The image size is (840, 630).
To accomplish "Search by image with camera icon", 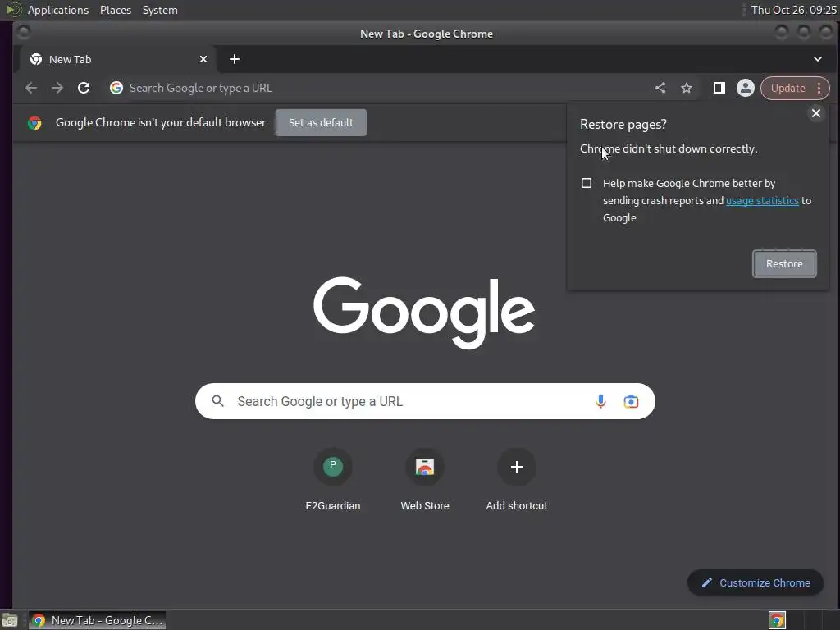I will point(631,401).
